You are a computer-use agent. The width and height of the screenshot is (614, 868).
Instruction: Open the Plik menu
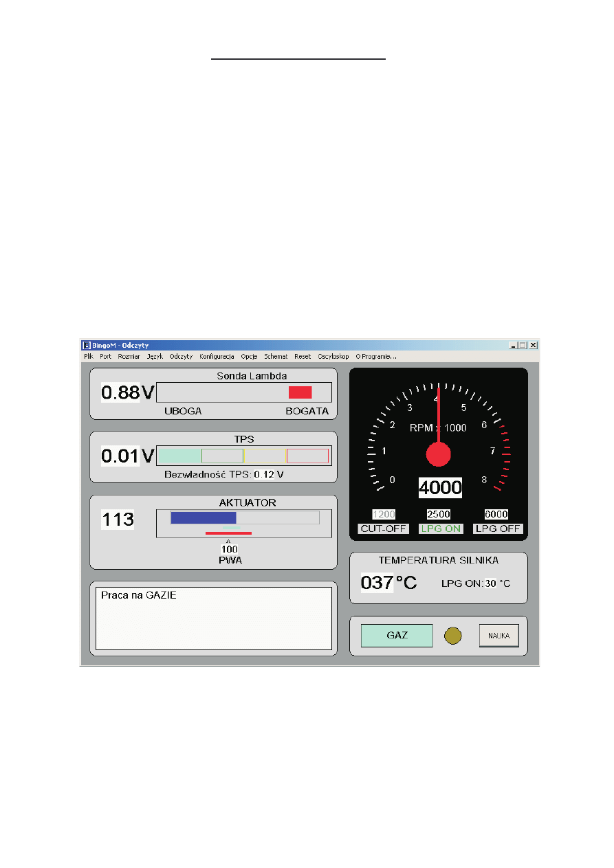pos(87,357)
